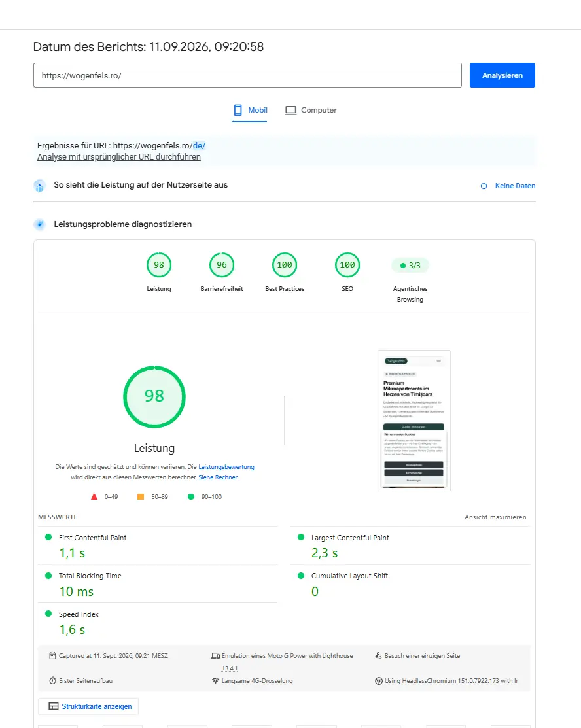Click the green circle 90–100 legend icon

[191, 497]
